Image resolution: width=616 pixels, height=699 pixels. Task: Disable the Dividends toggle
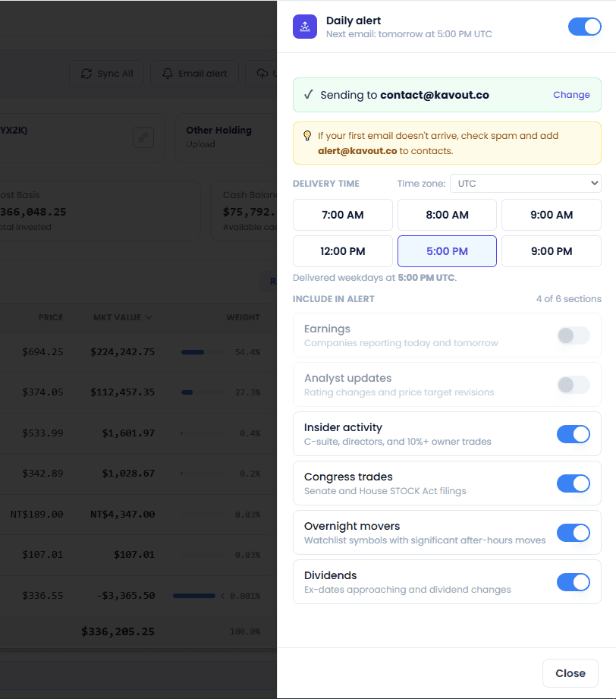pos(574,582)
